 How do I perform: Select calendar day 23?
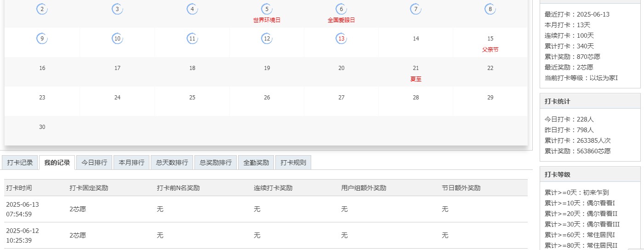[42, 98]
